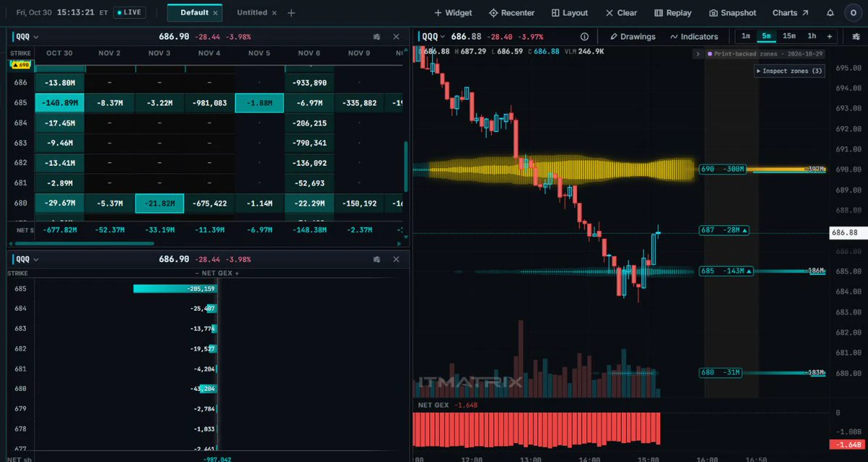The height and width of the screenshot is (462, 868).
Task: Add a custom chart timeframe
Action: [x=829, y=36]
